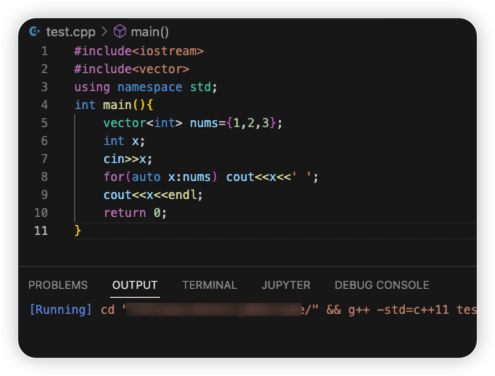Click line number 1 in the gutter
This screenshot has height=376, width=495.
[45, 51]
